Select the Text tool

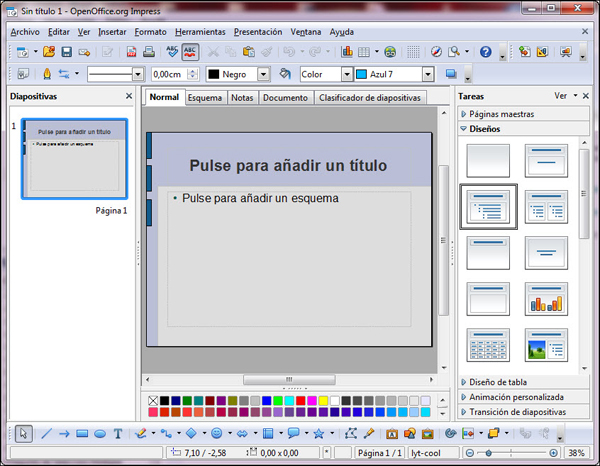[118, 433]
